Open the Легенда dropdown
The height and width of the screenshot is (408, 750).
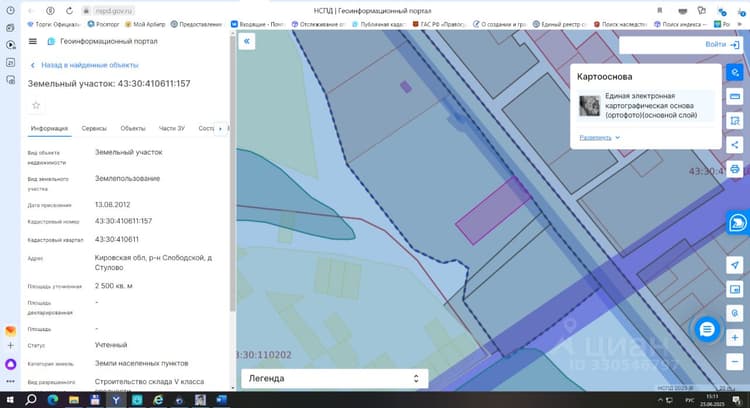(334, 378)
